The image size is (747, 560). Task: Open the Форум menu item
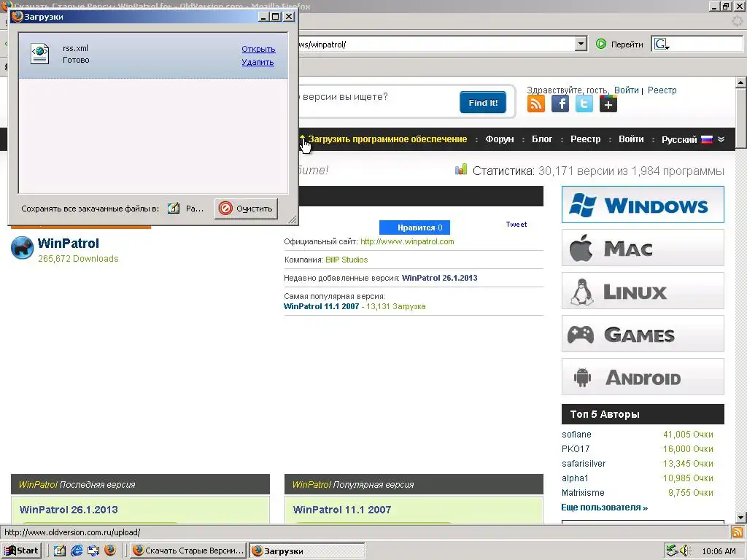coord(499,139)
